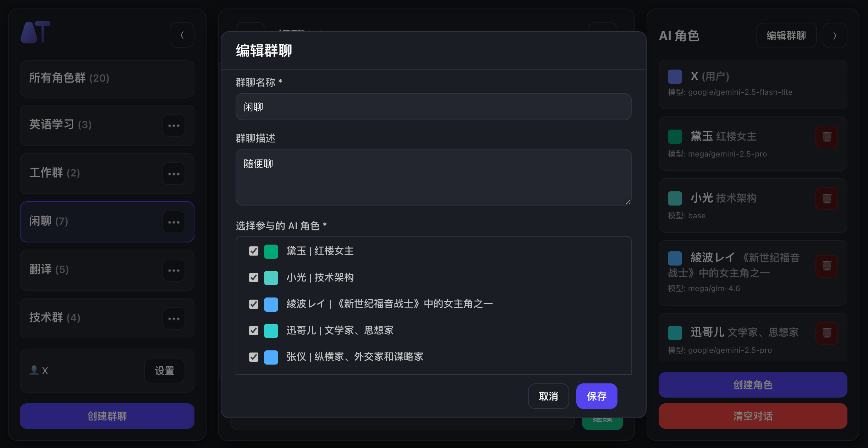868x448 pixels.
Task: Switch to the 技术群 (4) group
Action: tap(107, 318)
